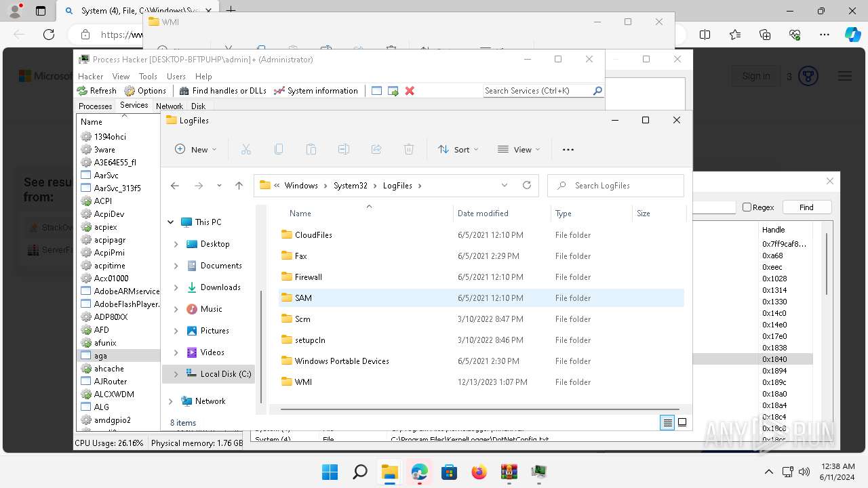Screen dimensions: 868x488
Task: Expand Desktop in navigation pane
Action: 176,244
